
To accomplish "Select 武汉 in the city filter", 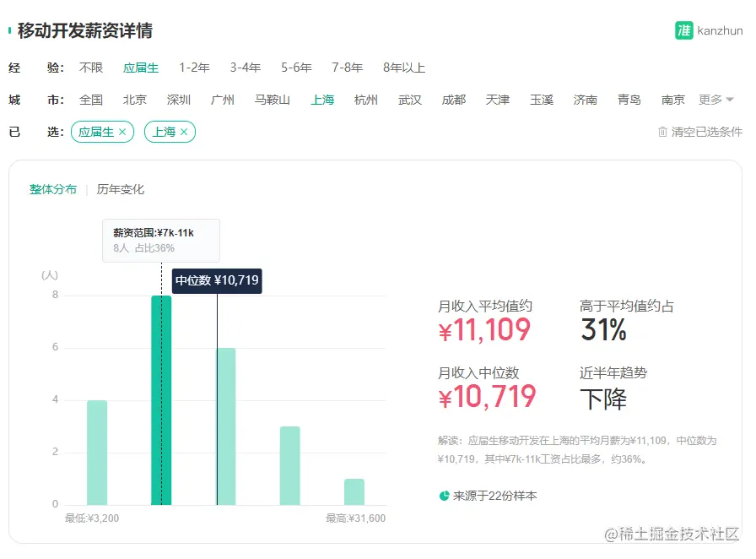I will click(x=409, y=99).
